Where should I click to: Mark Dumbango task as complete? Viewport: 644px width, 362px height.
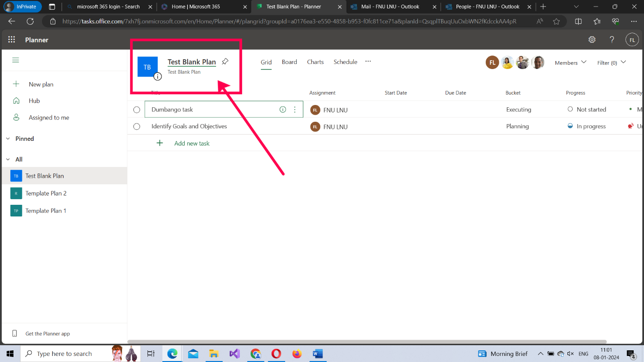pyautogui.click(x=137, y=110)
